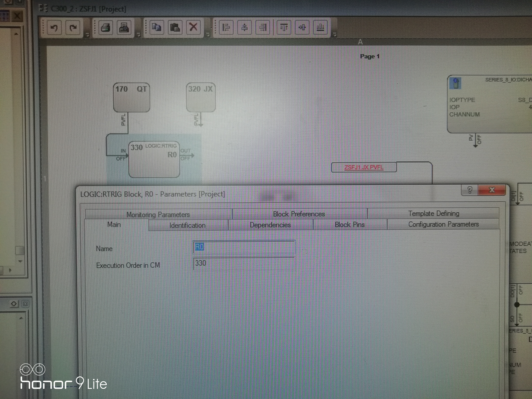Image resolution: width=532 pixels, height=399 pixels.
Task: Close the left panel with X
Action: [x=17, y=16]
